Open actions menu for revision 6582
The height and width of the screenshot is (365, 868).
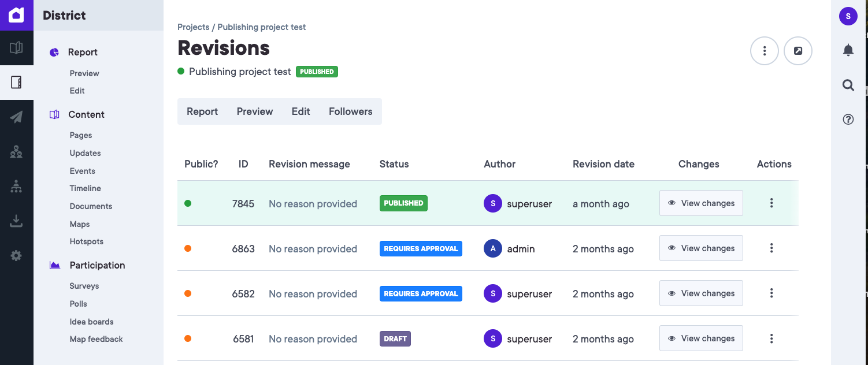click(x=771, y=293)
